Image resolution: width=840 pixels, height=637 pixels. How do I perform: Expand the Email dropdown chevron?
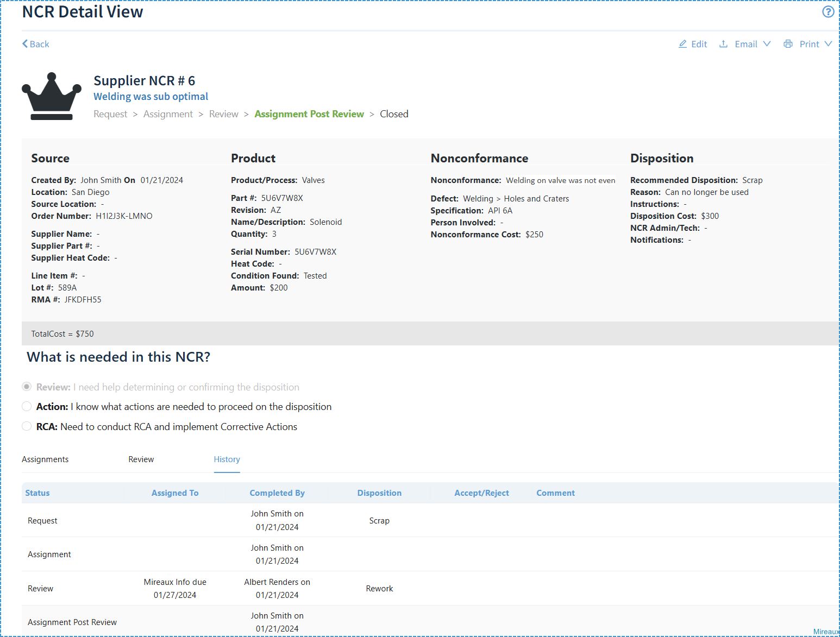(x=767, y=45)
